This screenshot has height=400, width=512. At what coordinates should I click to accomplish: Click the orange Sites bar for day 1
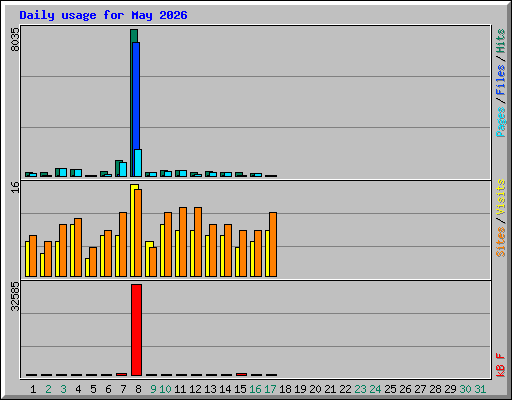tap(33, 256)
